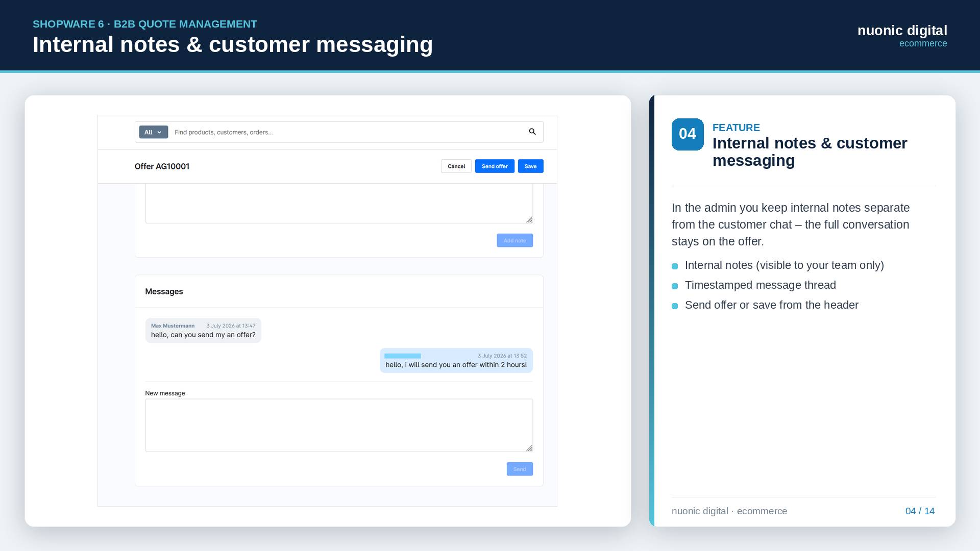Grab the New message resize handle
The height and width of the screenshot is (551, 980).
529,448
